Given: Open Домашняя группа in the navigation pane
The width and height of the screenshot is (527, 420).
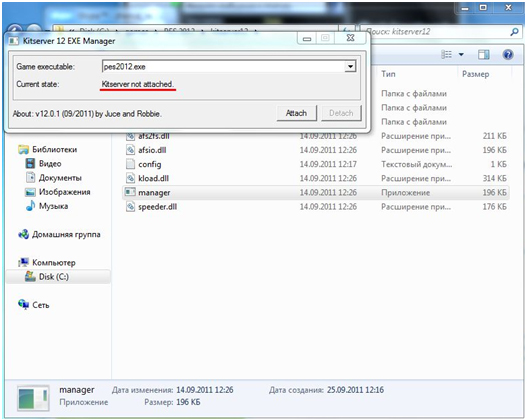Looking at the screenshot, I should 66,235.
